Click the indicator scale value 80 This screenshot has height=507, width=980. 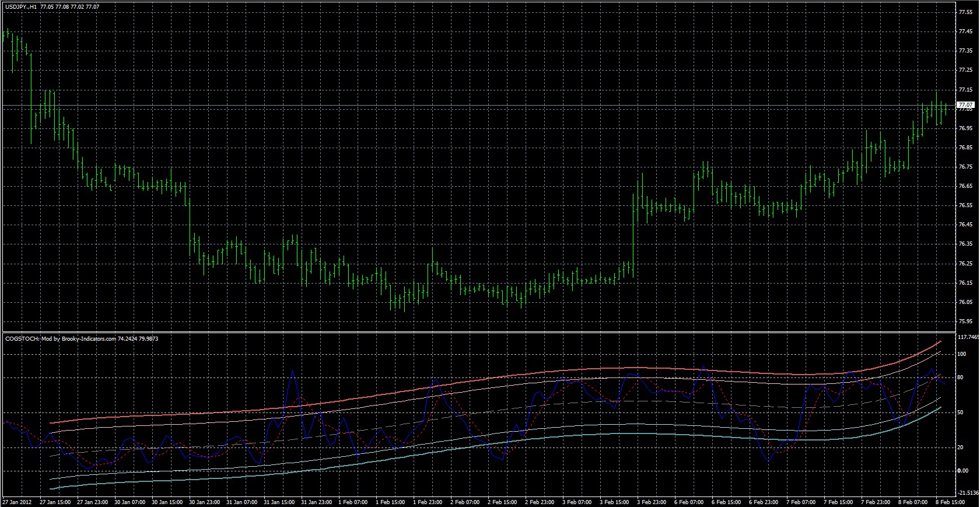[960, 377]
